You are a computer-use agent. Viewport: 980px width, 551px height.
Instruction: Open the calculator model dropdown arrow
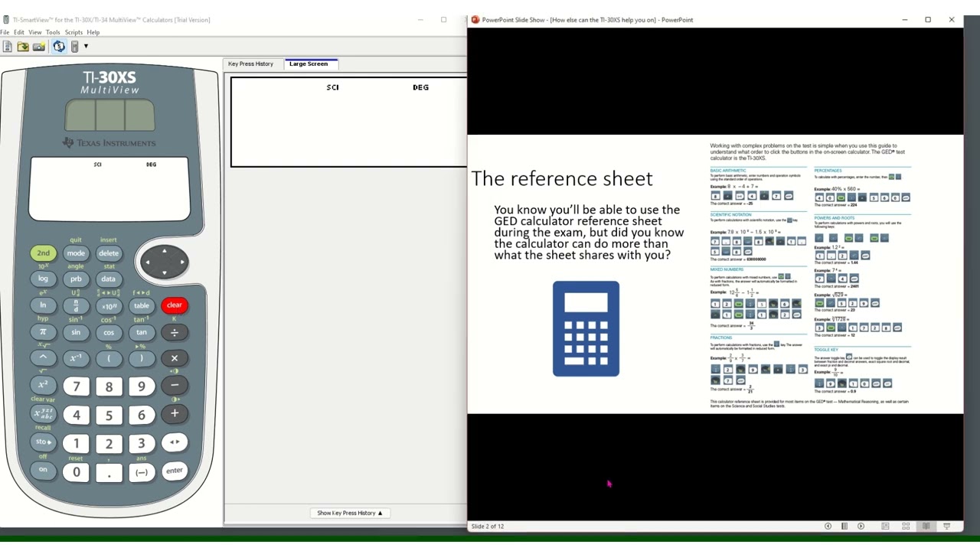pyautogui.click(x=86, y=47)
